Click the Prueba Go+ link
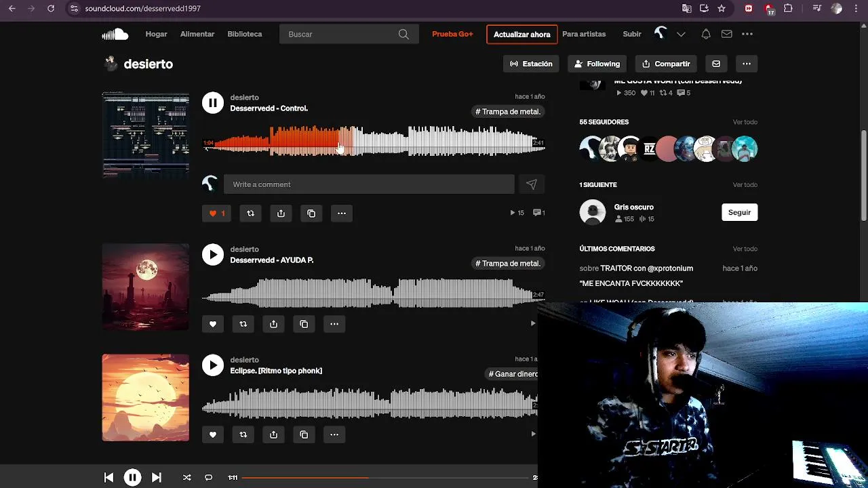Screen dimensions: 868x488 tap(452, 34)
